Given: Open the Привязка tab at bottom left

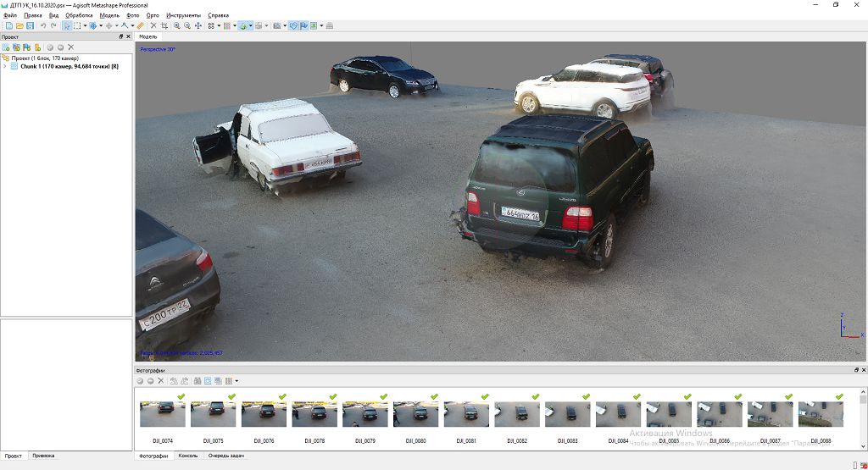Looking at the screenshot, I should pos(43,456).
